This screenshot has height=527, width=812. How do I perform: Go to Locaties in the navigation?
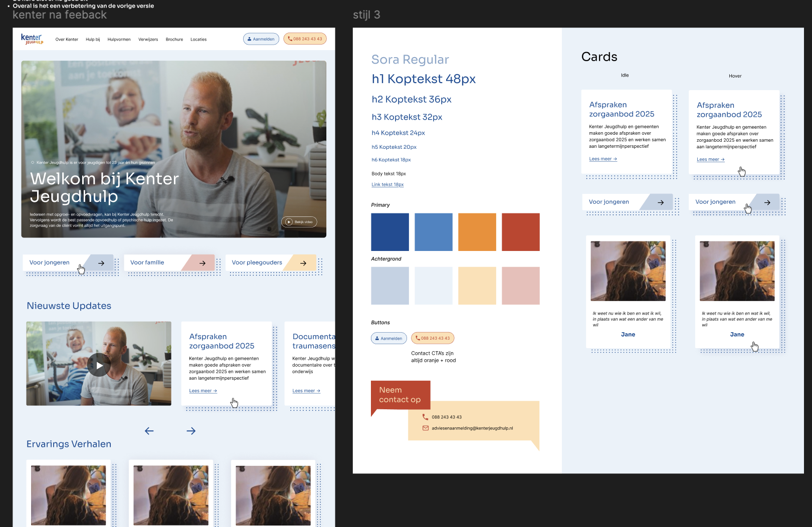[x=198, y=40]
